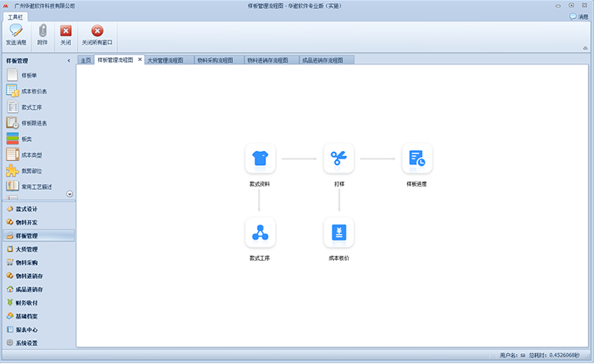
Task: Select 财务收付 module in navigation
Action: pyautogui.click(x=39, y=303)
